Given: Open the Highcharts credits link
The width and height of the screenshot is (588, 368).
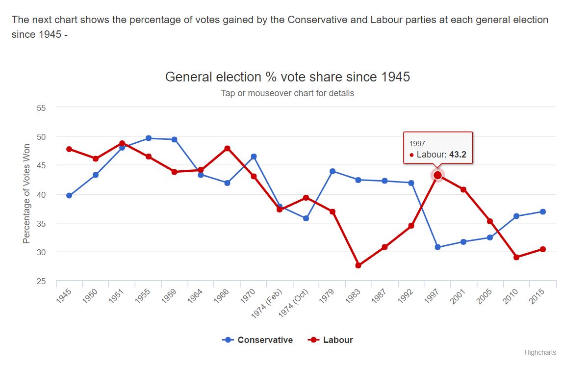Looking at the screenshot, I should tap(540, 352).
